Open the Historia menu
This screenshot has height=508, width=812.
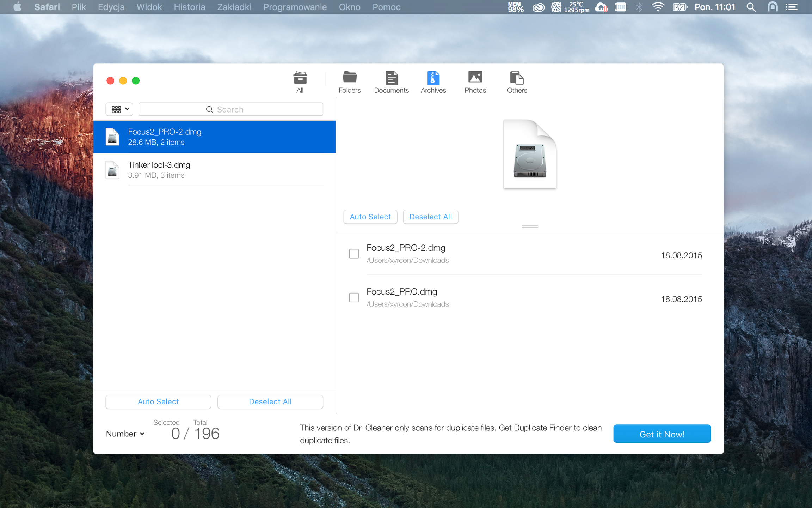click(189, 7)
